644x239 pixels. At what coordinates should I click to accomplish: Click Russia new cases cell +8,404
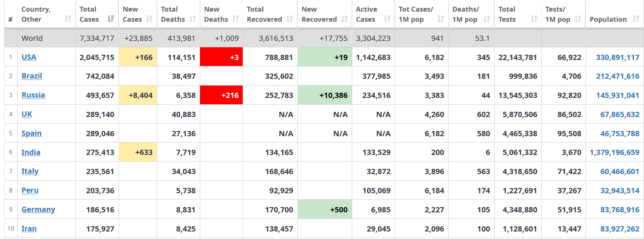[138, 95]
